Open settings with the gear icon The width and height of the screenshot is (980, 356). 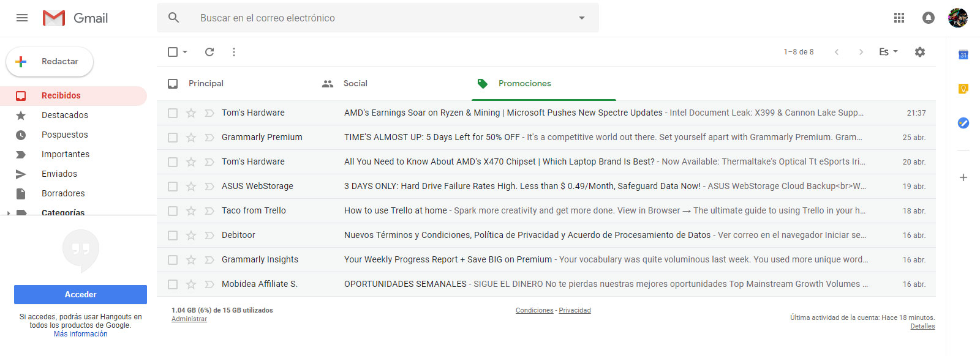(x=920, y=52)
